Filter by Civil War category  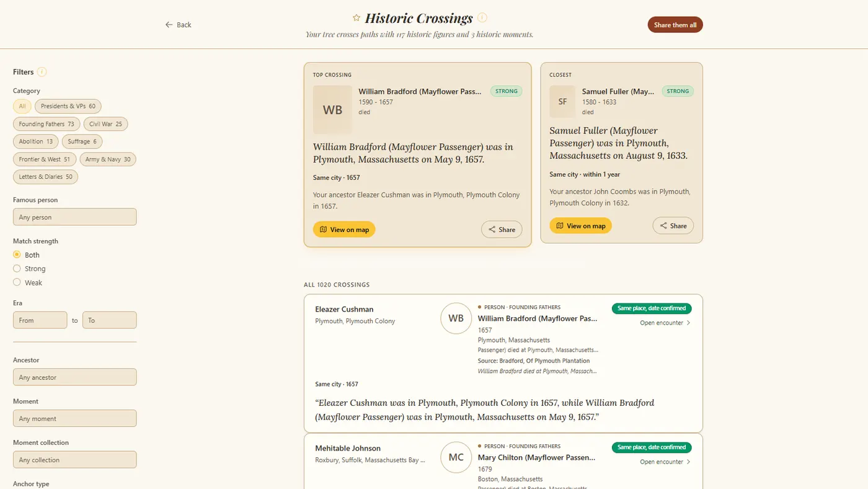[105, 124]
